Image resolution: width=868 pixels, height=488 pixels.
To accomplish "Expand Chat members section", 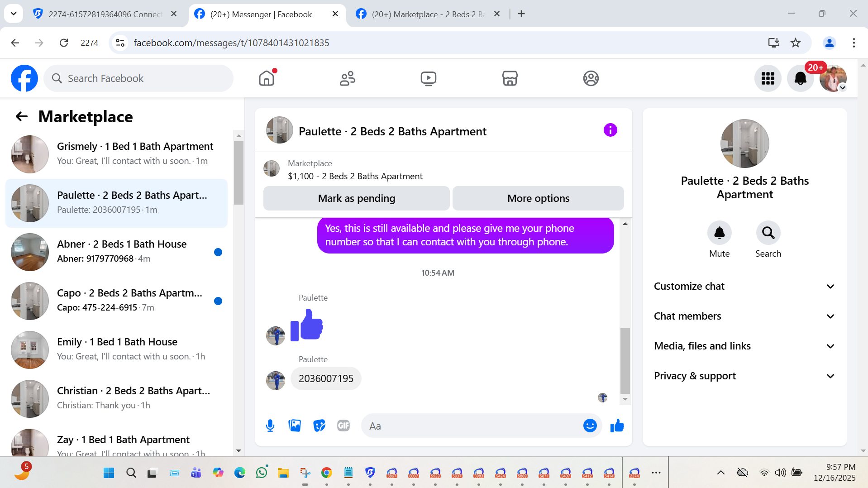I will (x=744, y=316).
